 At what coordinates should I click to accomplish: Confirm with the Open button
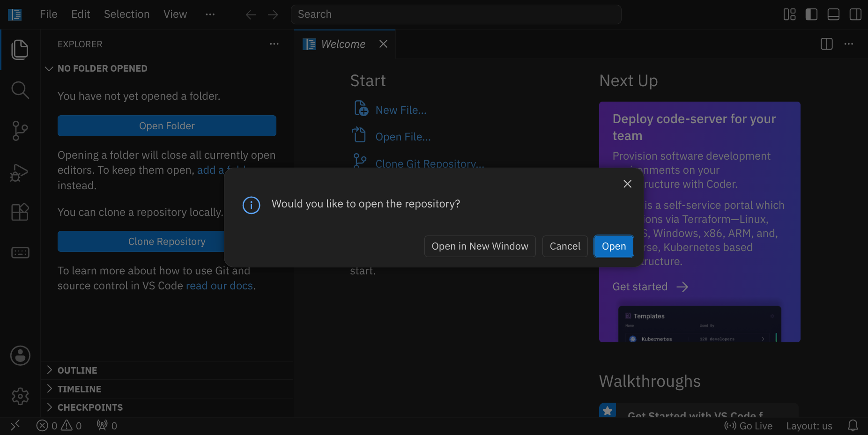pos(614,246)
